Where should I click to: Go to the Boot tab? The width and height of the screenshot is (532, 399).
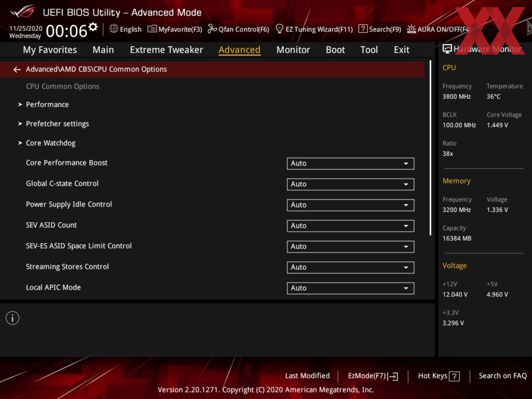point(335,50)
